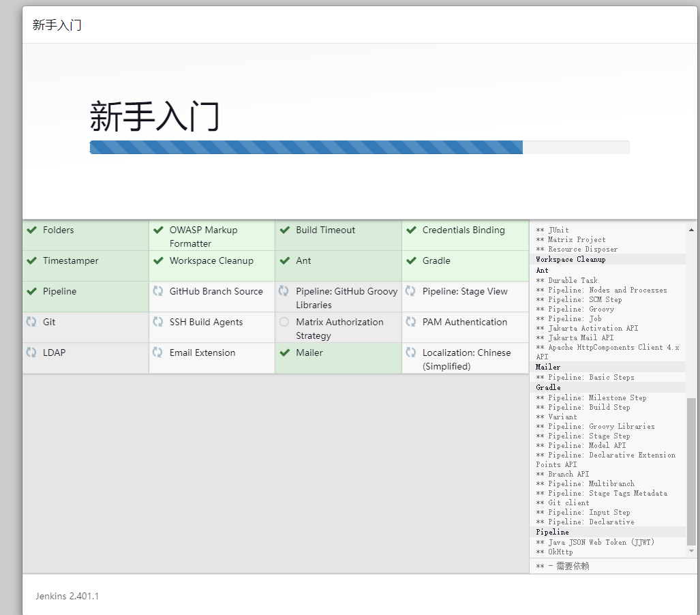Click the "GitHub Branch Source" label
Viewport: 700px width, 615px height.
[216, 291]
